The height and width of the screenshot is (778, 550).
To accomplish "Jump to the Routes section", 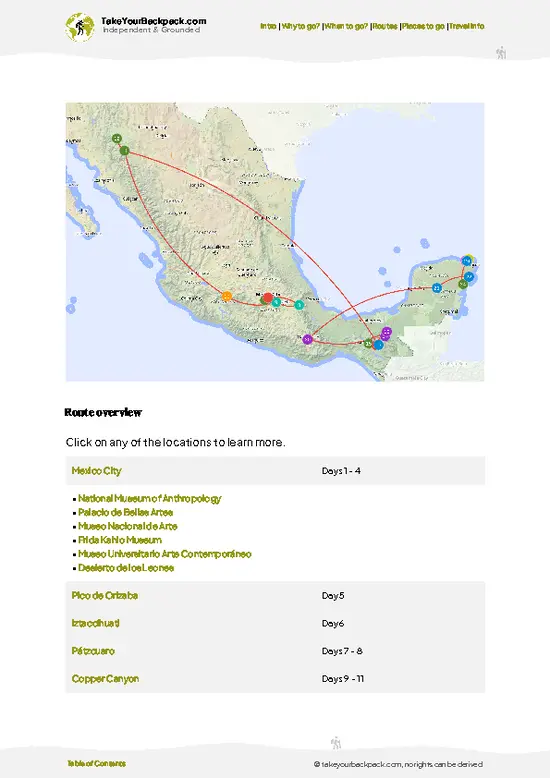I will click(385, 26).
